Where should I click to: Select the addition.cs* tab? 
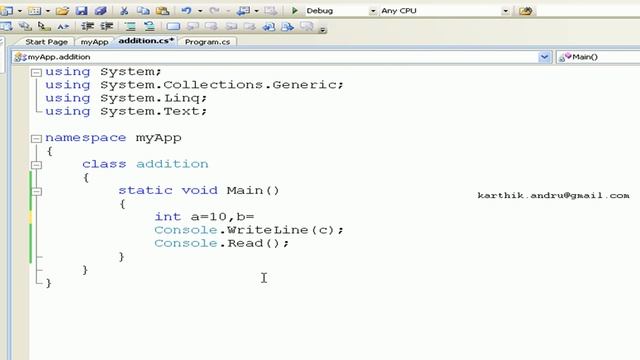[146, 41]
